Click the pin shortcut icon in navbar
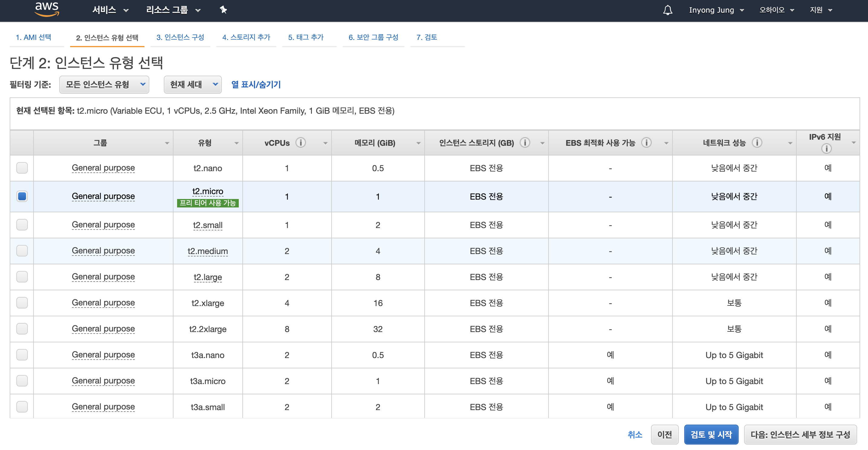The width and height of the screenshot is (868, 450). click(x=223, y=10)
